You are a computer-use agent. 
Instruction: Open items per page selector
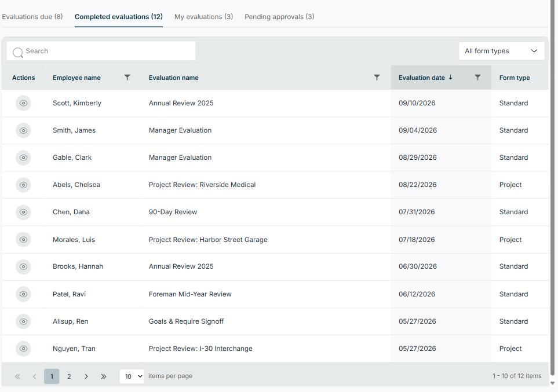click(132, 376)
